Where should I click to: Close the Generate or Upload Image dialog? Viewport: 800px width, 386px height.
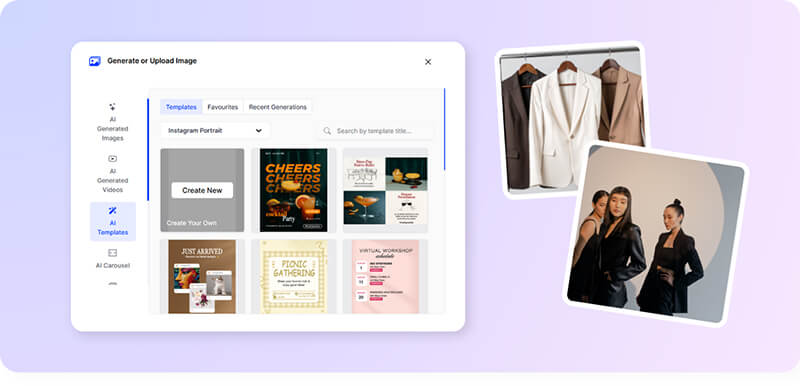tap(428, 62)
